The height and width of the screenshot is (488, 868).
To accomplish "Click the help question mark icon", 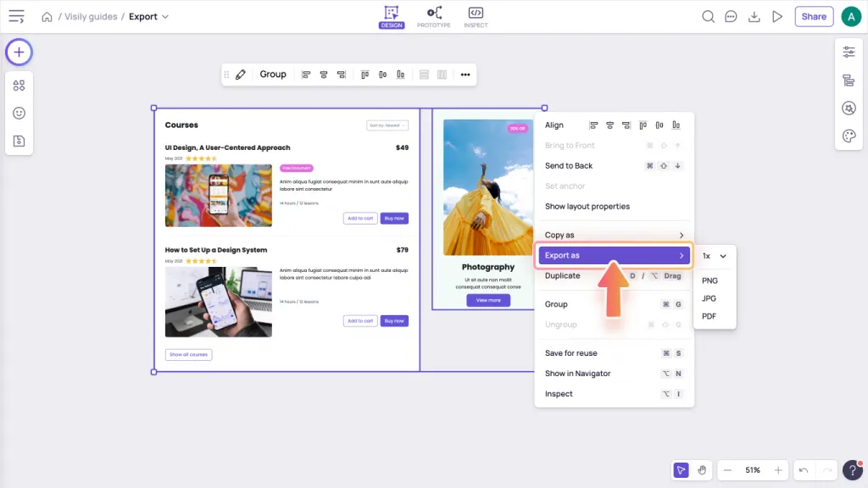I will pos(851,470).
